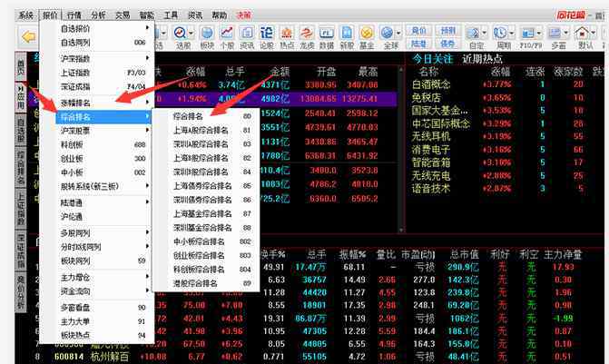
Task: Open the 分析 menu
Action: pyautogui.click(x=98, y=15)
